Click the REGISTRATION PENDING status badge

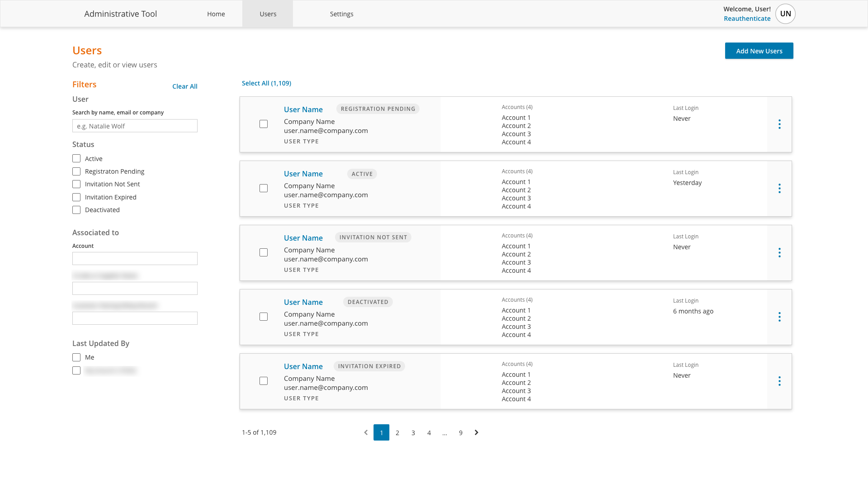(378, 109)
